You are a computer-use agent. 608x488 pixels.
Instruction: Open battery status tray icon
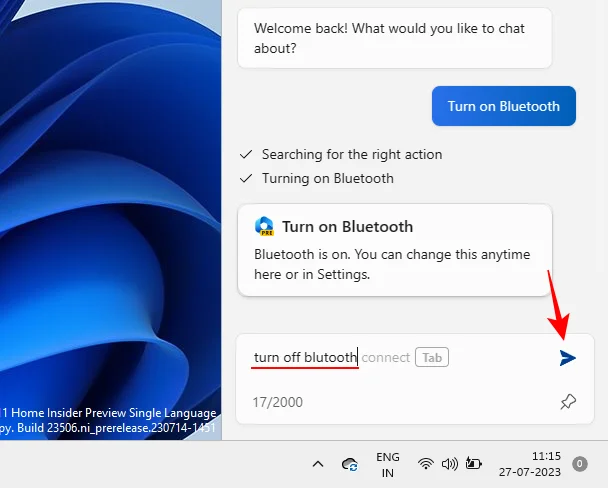(473, 463)
